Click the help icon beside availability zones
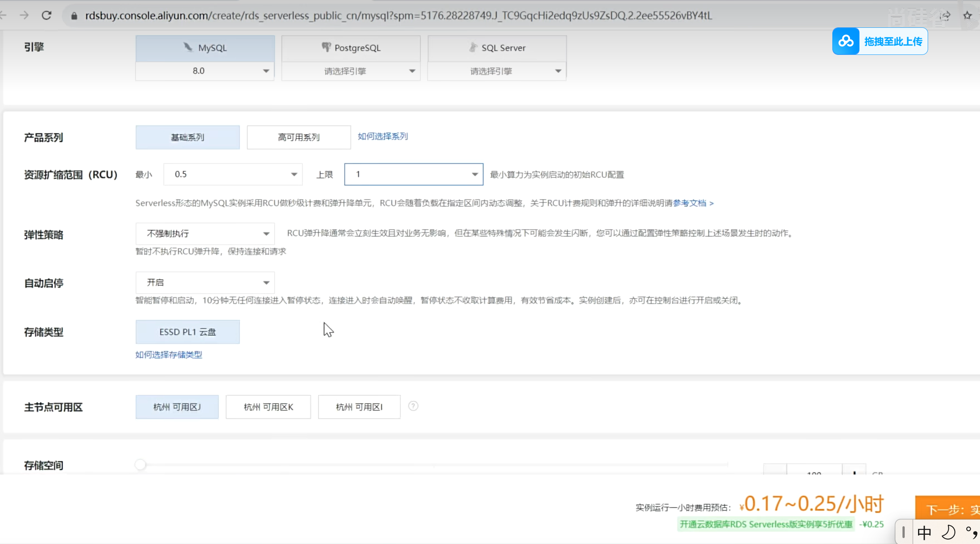The height and width of the screenshot is (544, 980). click(x=413, y=406)
